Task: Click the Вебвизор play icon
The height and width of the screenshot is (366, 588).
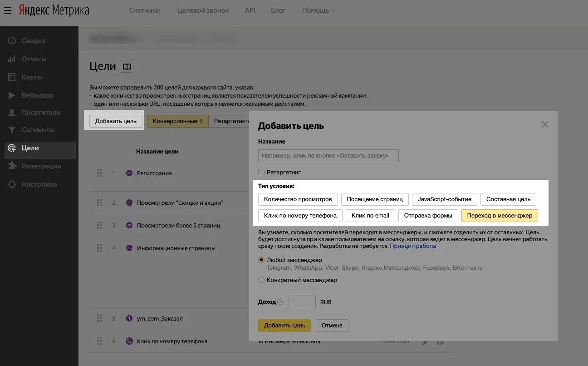Action: [12, 95]
